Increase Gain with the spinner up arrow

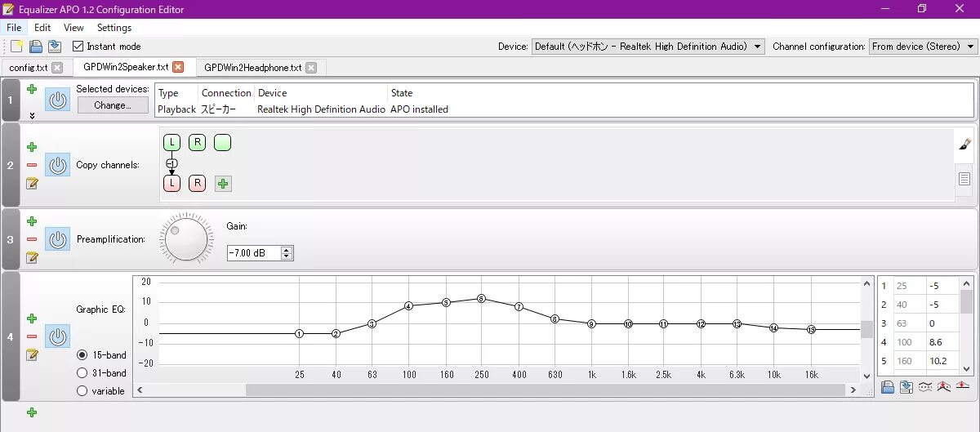(286, 250)
